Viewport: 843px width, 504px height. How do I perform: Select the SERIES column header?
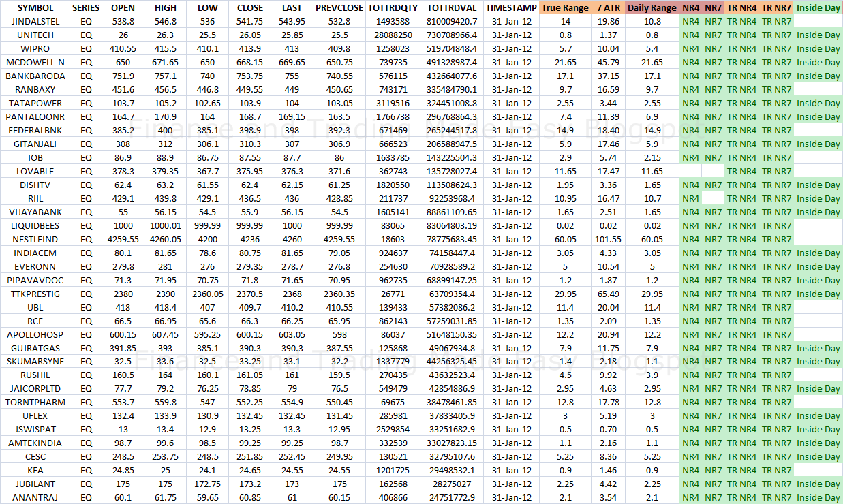pyautogui.click(x=86, y=7)
